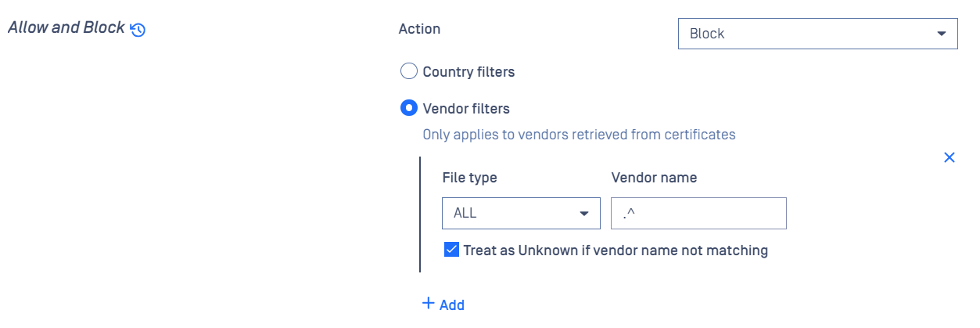This screenshot has height=328, width=980.
Task: Click the Allow and Block section heading
Action: [x=66, y=27]
